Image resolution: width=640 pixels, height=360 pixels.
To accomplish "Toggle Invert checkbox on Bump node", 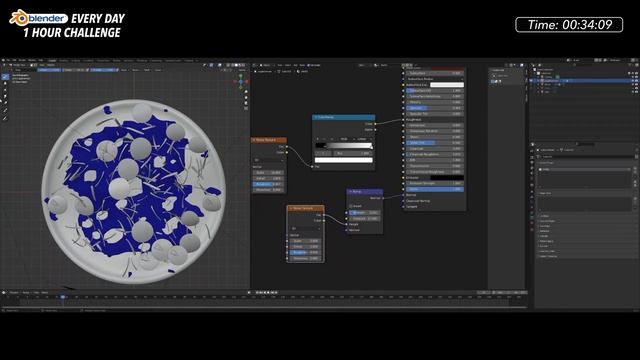I will pyautogui.click(x=351, y=206).
